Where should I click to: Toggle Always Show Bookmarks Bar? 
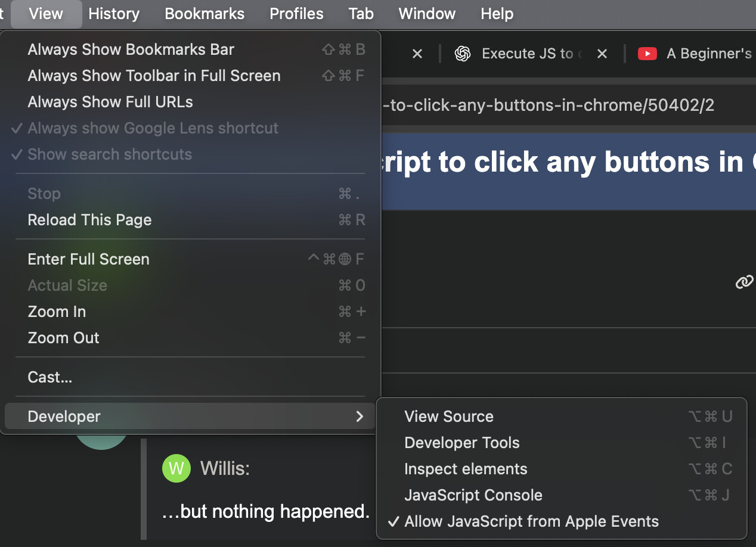[131, 49]
